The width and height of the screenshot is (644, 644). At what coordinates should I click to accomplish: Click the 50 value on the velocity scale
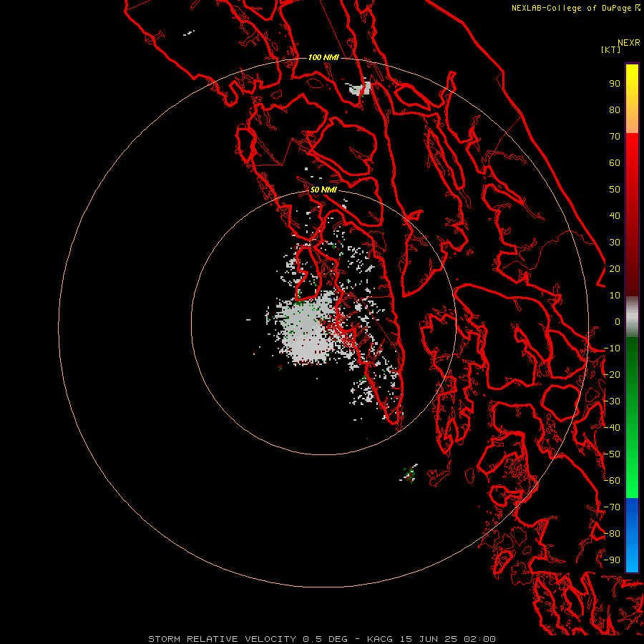[x=615, y=190]
